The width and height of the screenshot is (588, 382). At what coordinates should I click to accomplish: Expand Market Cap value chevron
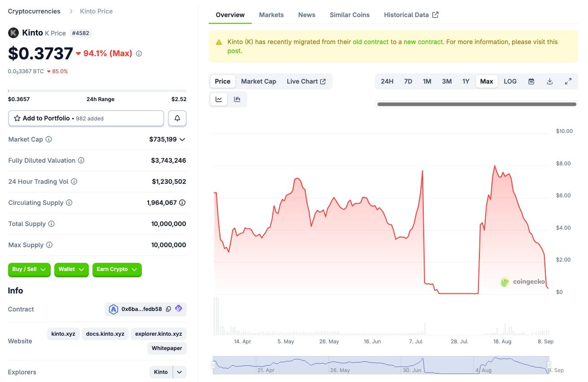point(182,139)
